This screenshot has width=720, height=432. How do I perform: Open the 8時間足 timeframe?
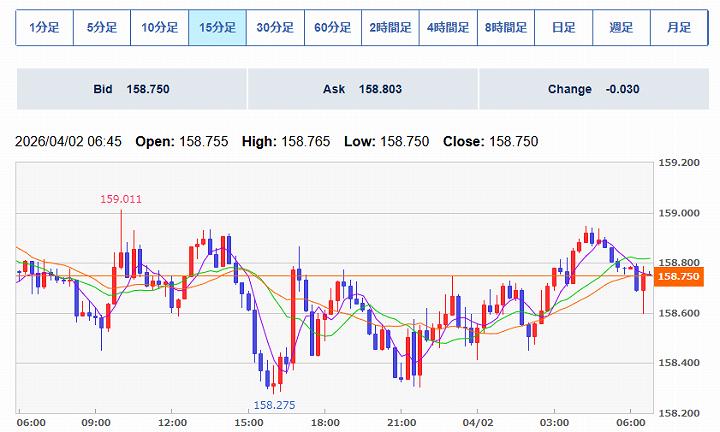click(x=506, y=28)
